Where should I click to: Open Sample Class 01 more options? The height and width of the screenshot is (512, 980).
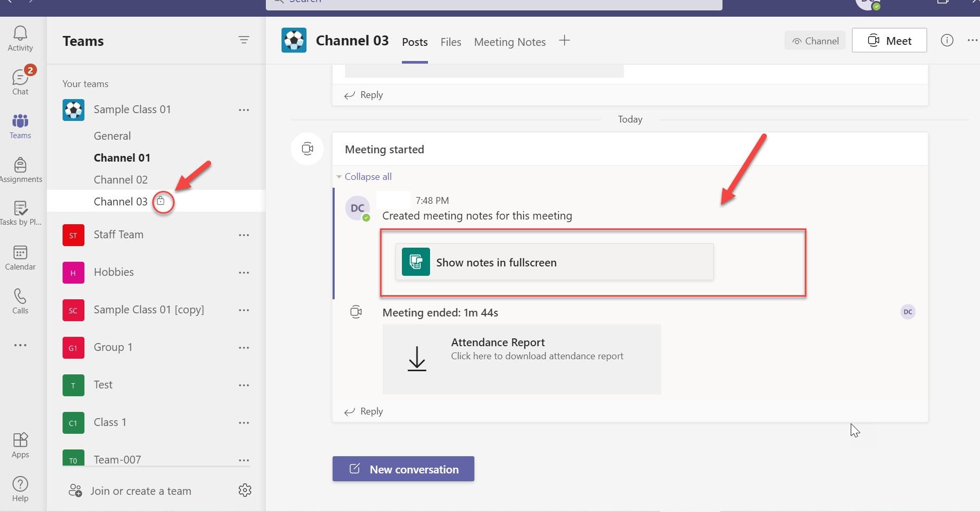244,110
